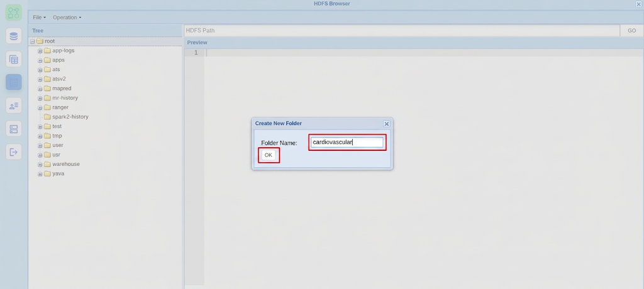Viewport: 644px width, 289px height.
Task: Click the folder icon of ranger
Action: pyautogui.click(x=47, y=107)
